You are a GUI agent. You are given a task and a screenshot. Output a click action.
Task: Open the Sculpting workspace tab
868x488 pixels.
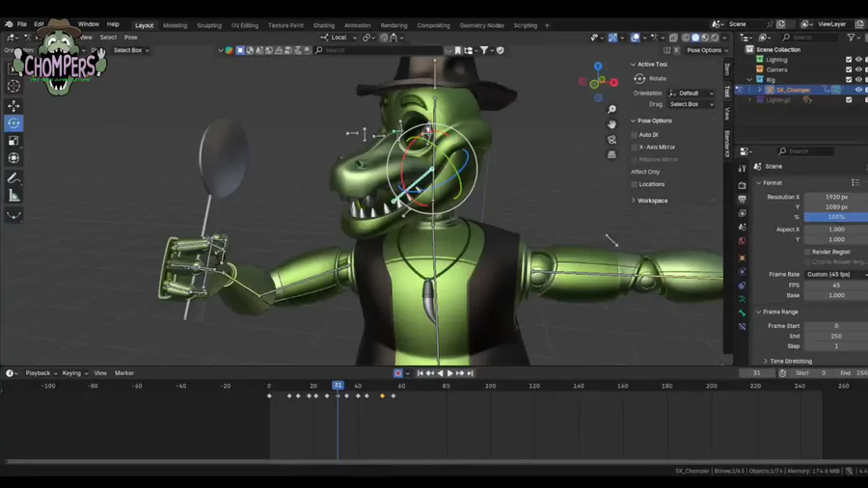click(x=208, y=25)
